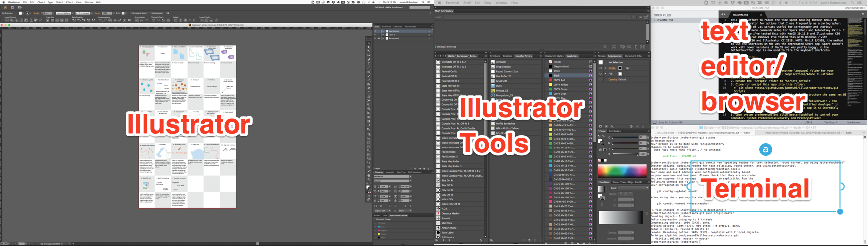The width and height of the screenshot is (868, 246).
Task: Select the Magic Wand tool
Action: pyautogui.click(x=369, y=51)
